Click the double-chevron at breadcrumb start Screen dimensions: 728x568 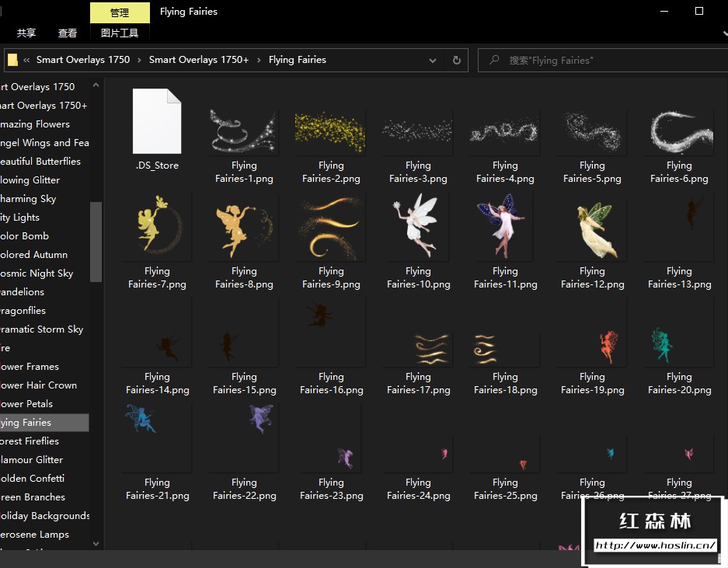pyautogui.click(x=27, y=60)
